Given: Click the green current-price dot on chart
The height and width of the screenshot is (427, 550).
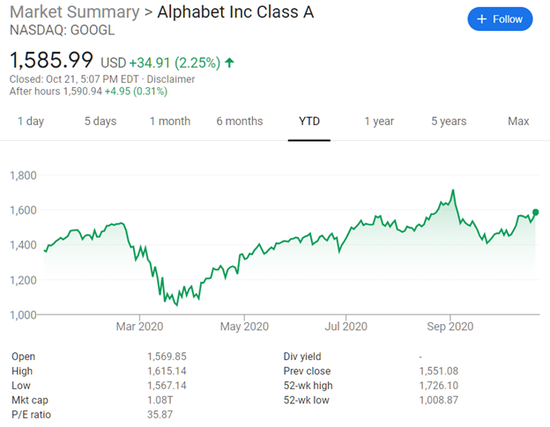Looking at the screenshot, I should tap(535, 212).
